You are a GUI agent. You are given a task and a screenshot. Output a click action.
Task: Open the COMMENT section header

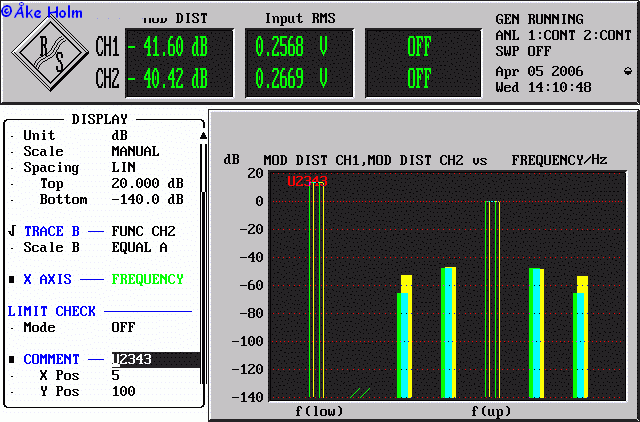pos(51,360)
